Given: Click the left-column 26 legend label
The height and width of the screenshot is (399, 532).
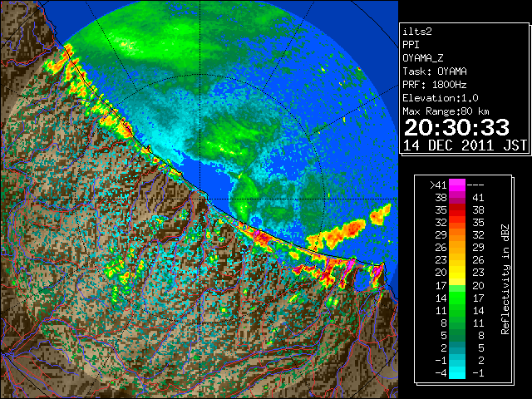Looking at the screenshot, I should pos(441,248).
